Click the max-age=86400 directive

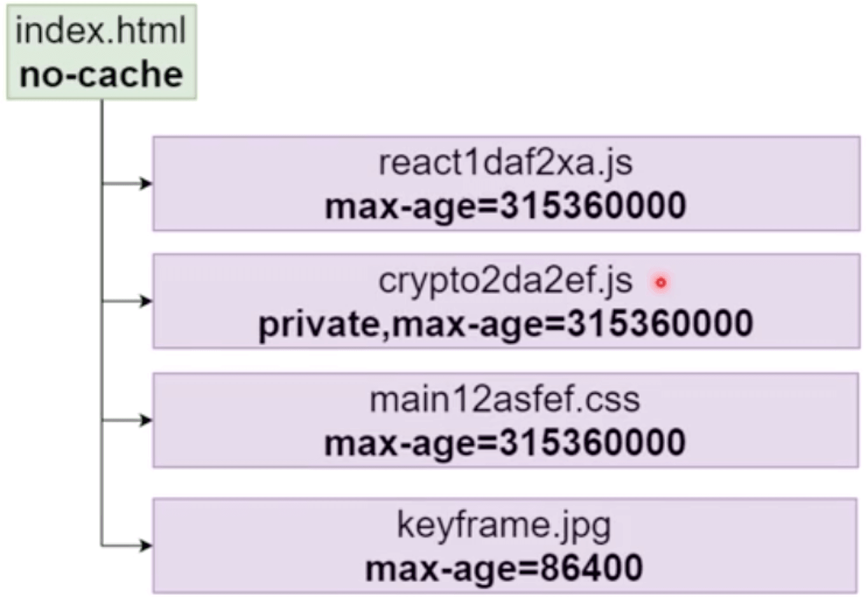point(504,568)
